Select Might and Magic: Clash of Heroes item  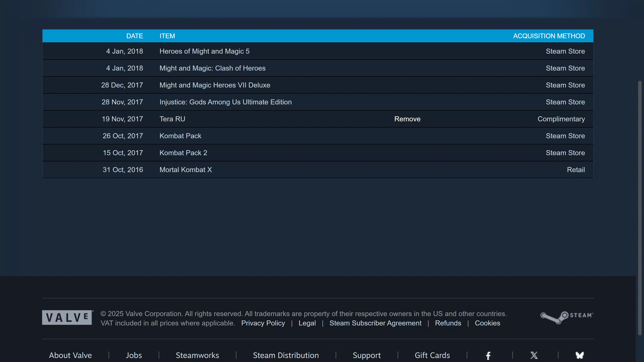point(212,68)
